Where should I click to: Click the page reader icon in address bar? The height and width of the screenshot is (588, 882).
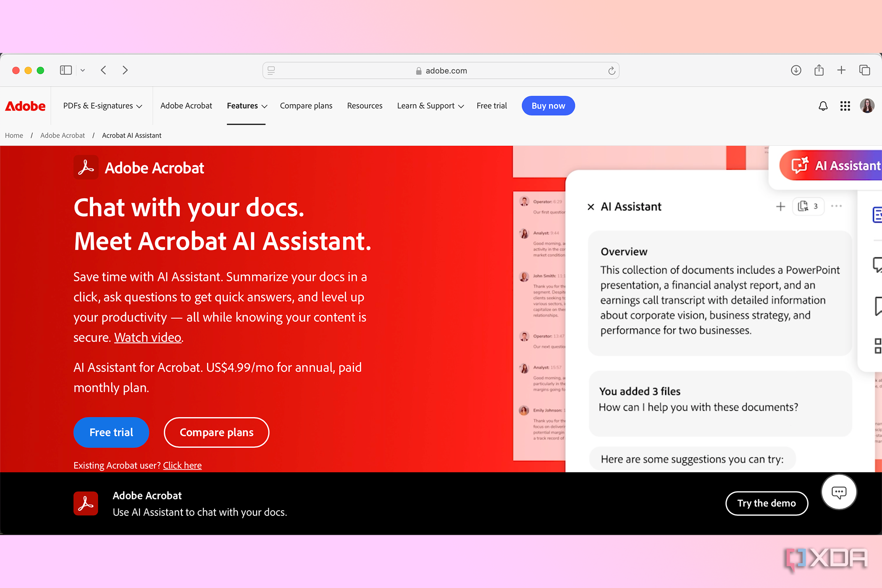coord(271,71)
